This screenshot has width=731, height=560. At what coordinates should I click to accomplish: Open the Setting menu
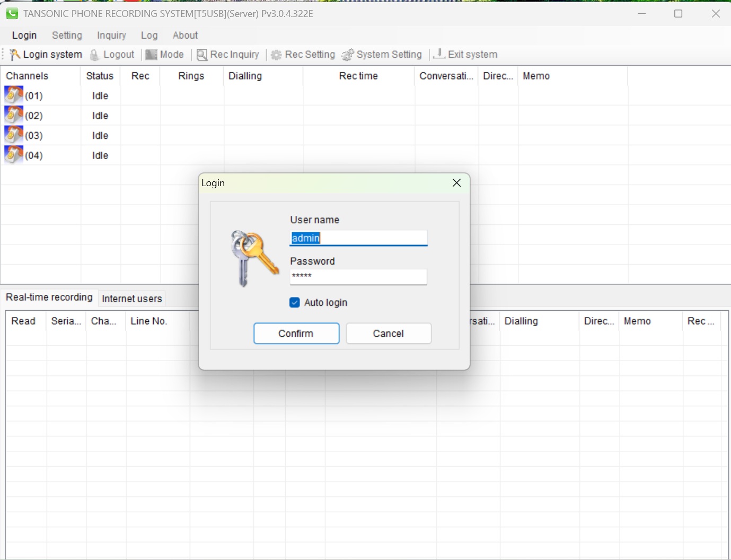point(67,36)
